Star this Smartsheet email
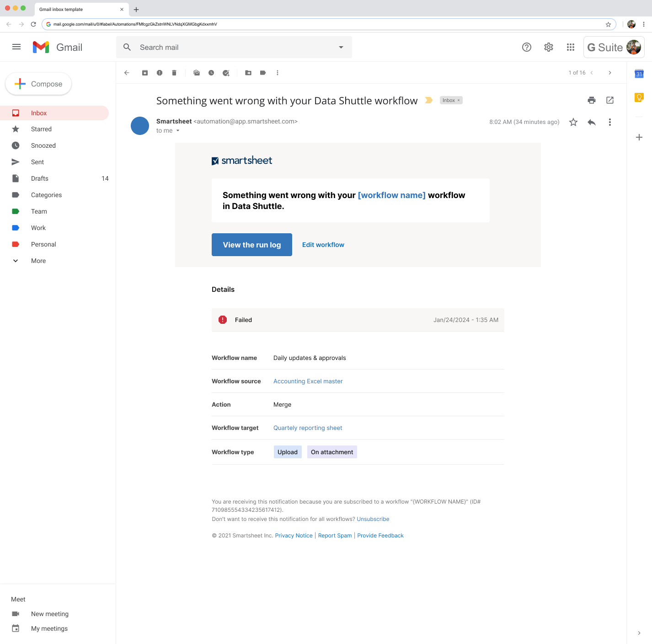Image resolution: width=652 pixels, height=644 pixels. pos(573,122)
